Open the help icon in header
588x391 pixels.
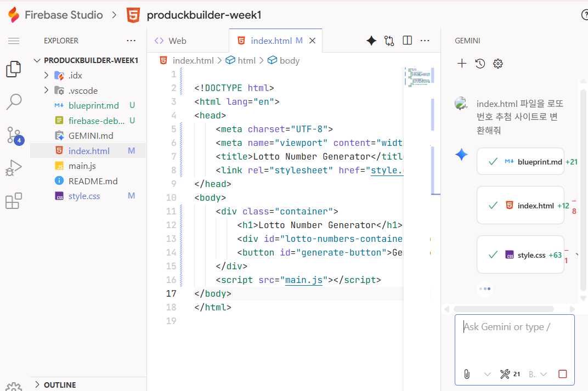click(585, 15)
